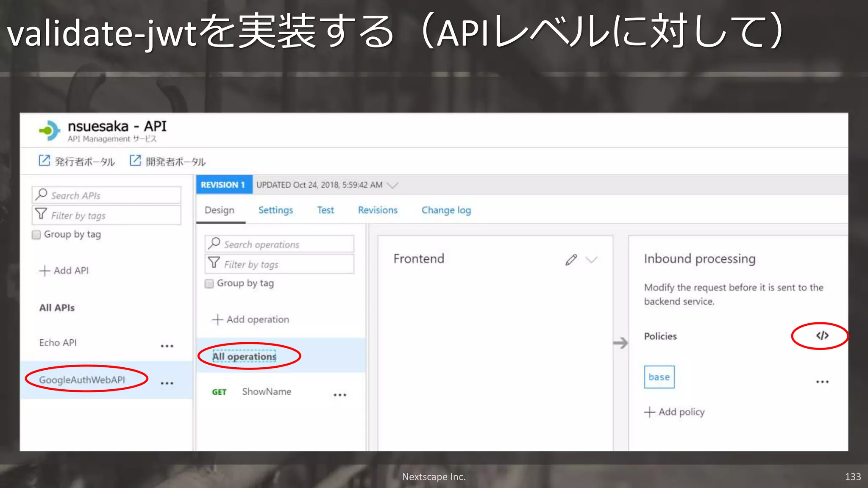Click the Search operations magnifier icon
The width and height of the screenshot is (868, 488).
(214, 243)
